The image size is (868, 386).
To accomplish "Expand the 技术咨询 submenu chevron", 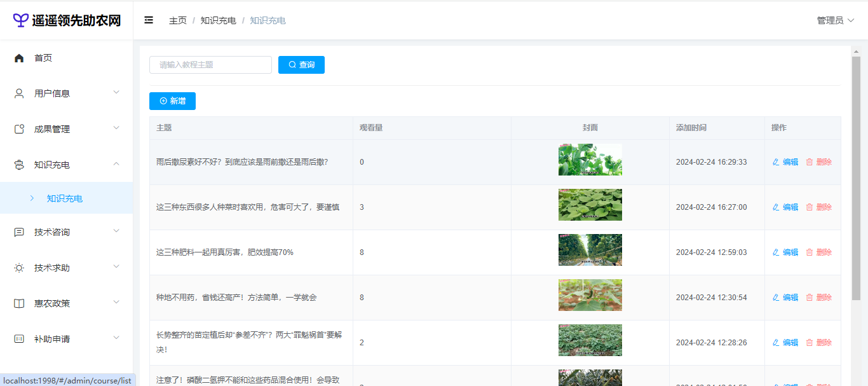I will (x=116, y=231).
